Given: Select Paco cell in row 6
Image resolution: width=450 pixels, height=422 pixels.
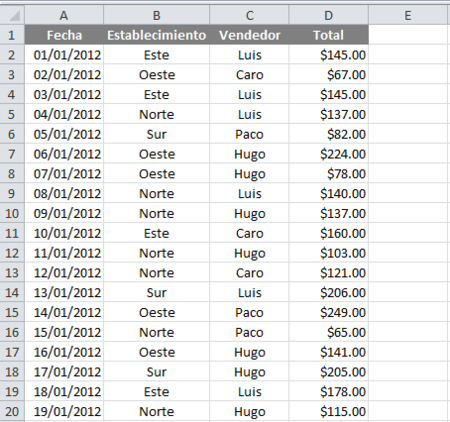Looking at the screenshot, I should pyautogui.click(x=249, y=134).
